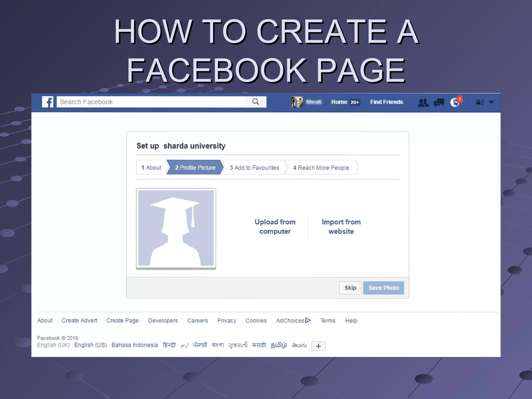The width and height of the screenshot is (532, 399).
Task: Click the 'English (UK)' language text
Action: [x=54, y=345]
